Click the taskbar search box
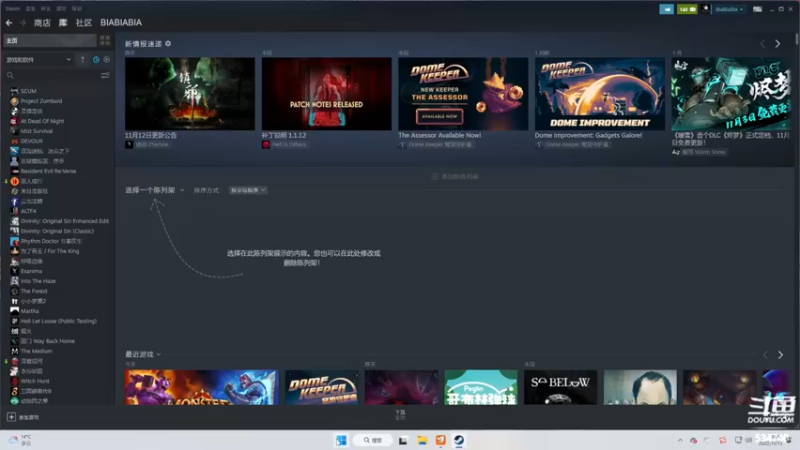Viewport: 800px width, 450px height. point(373,440)
